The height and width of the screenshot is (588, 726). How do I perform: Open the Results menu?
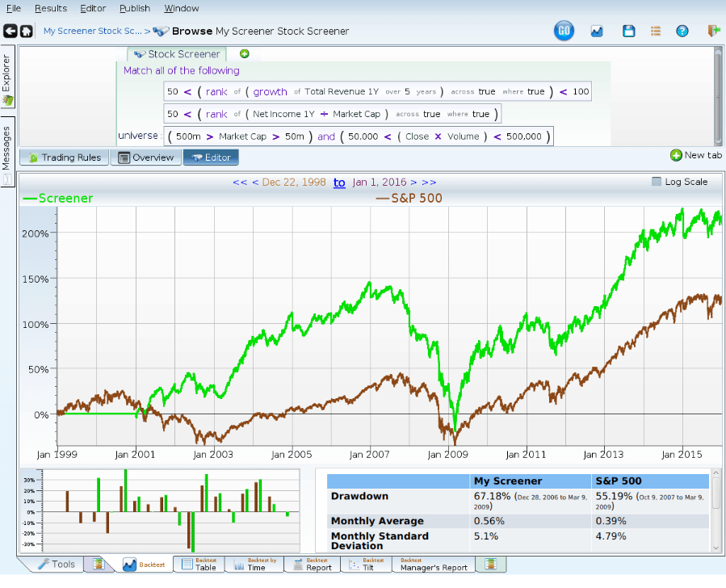tap(51, 8)
